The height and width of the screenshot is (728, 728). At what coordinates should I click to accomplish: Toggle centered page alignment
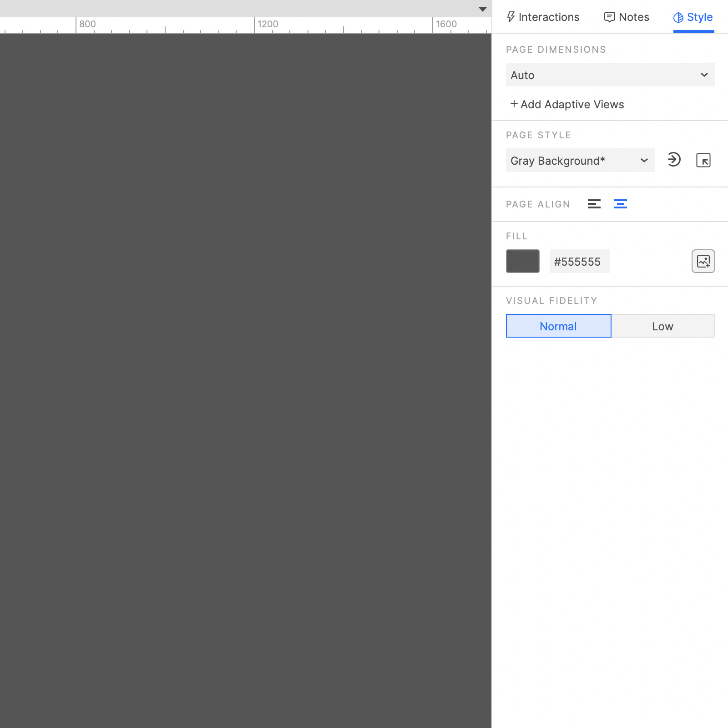click(x=621, y=204)
